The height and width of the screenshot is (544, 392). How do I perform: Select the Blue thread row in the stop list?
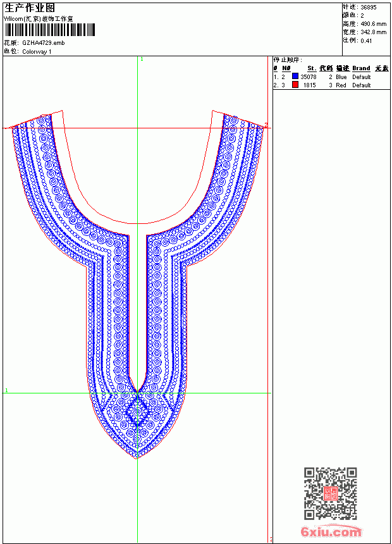331,77
